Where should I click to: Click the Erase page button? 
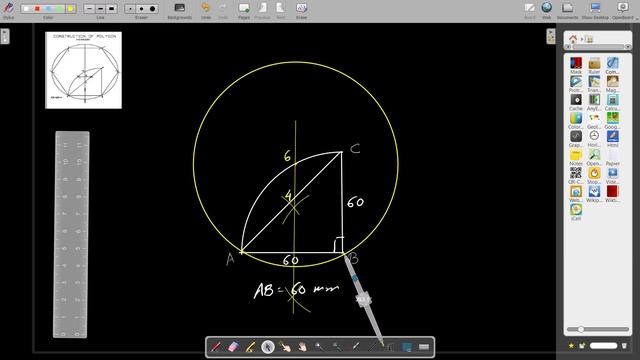coord(301,10)
